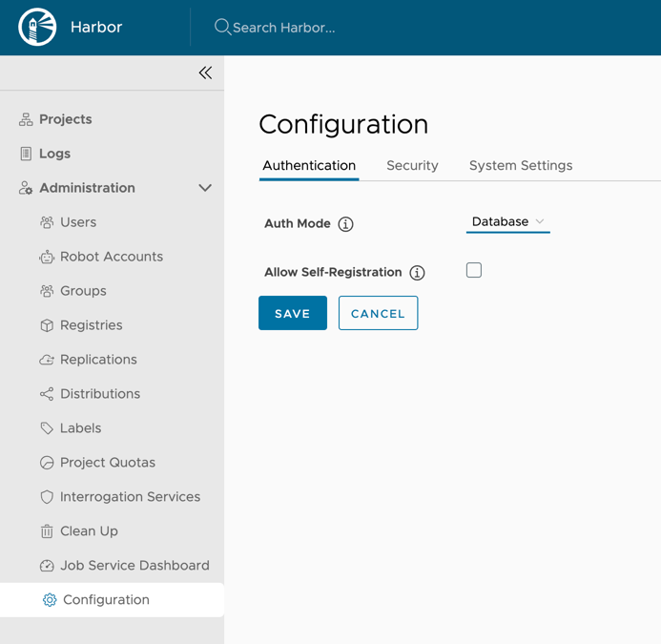661x644 pixels.
Task: Click the Labels tag icon
Action: (47, 428)
